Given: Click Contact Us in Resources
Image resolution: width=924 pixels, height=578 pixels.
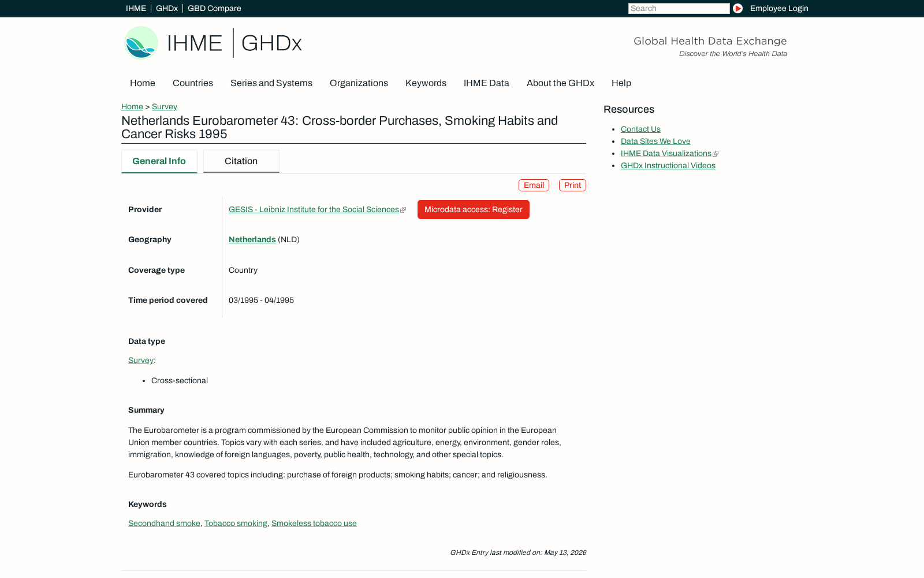Looking at the screenshot, I should click(640, 129).
